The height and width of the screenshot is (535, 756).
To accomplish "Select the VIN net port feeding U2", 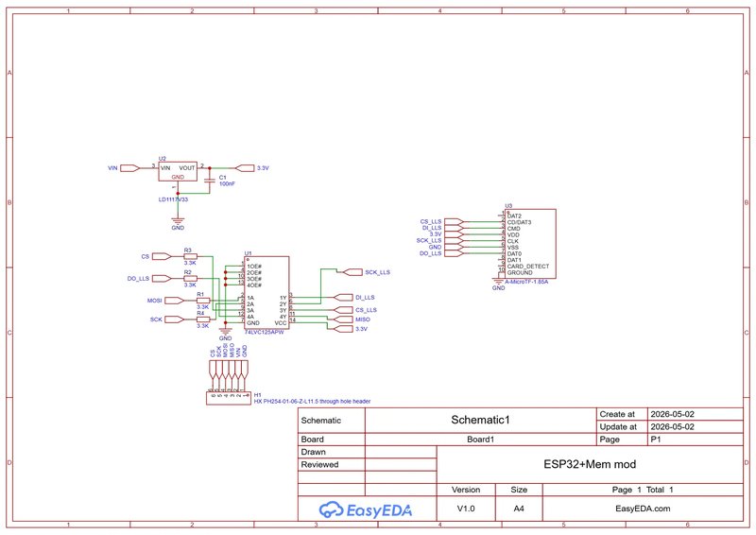I will [x=129, y=168].
